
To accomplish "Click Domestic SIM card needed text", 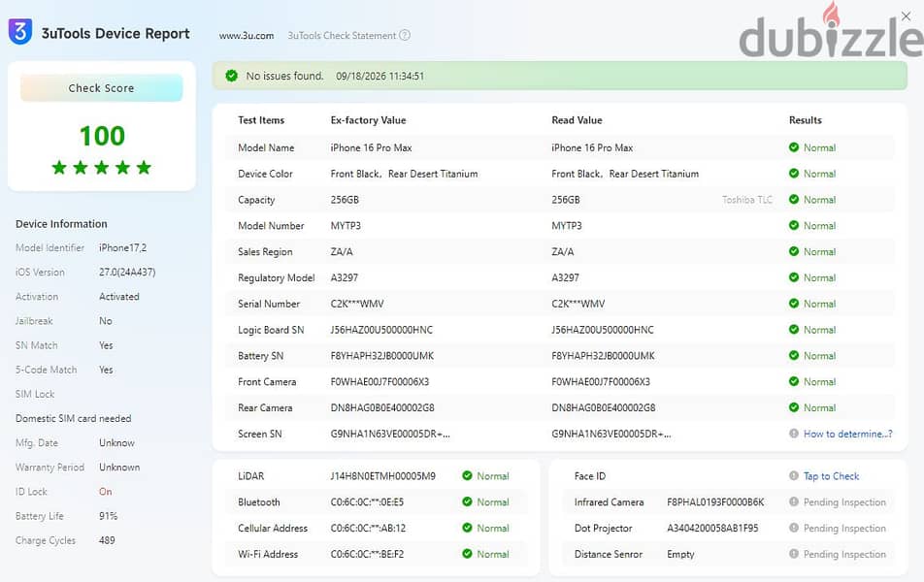I will pos(73,418).
